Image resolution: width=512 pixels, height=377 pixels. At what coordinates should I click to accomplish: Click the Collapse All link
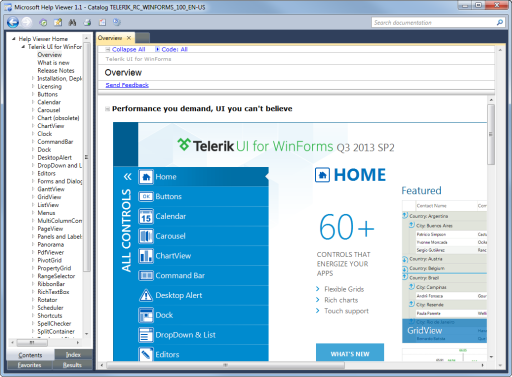coord(129,49)
